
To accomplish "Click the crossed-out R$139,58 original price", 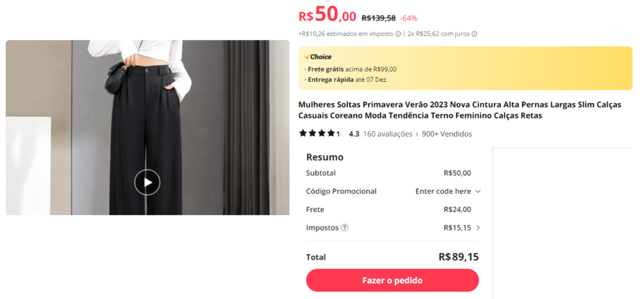I will 379,18.
